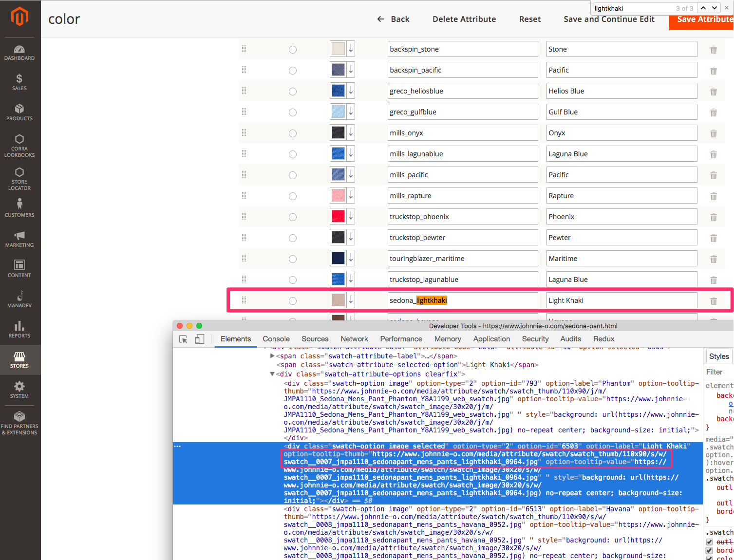The image size is (734, 560).
Task: Click the pink mills_rapture color swatch
Action: [338, 195]
